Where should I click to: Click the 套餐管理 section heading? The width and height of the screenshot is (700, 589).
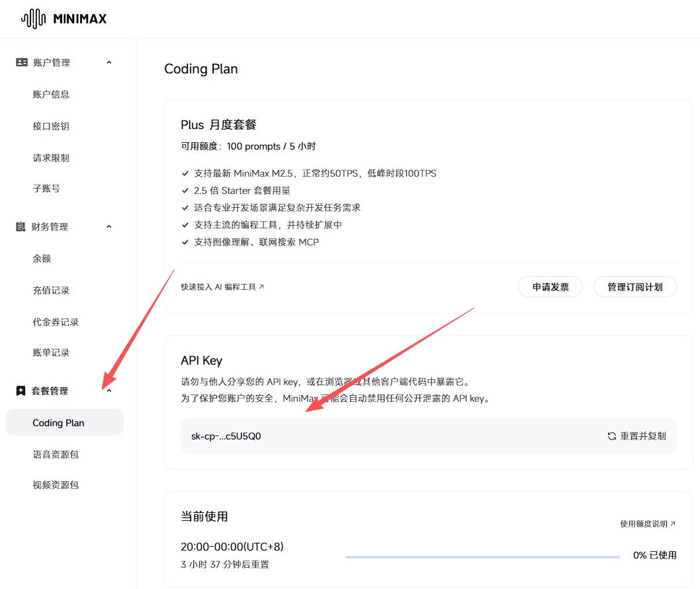50,390
